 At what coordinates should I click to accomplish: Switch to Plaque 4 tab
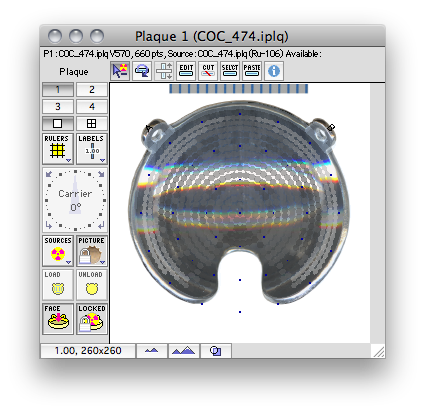click(92, 107)
